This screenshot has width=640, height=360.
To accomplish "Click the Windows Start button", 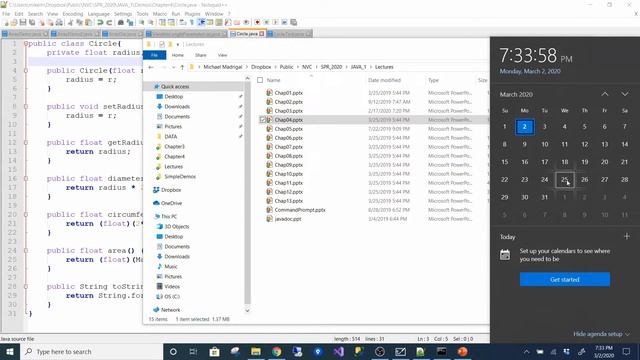I will 10,351.
